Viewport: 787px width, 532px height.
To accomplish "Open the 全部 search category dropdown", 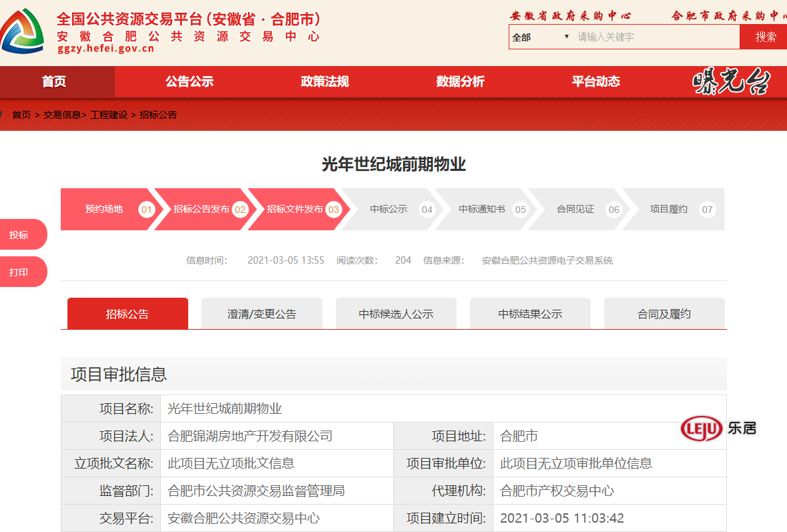I will [x=541, y=37].
